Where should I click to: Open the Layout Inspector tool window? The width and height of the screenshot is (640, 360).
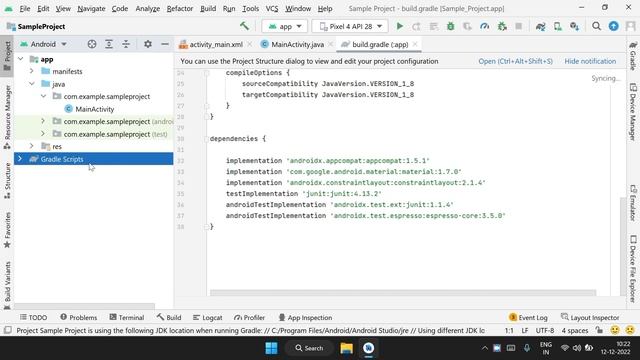point(590,317)
